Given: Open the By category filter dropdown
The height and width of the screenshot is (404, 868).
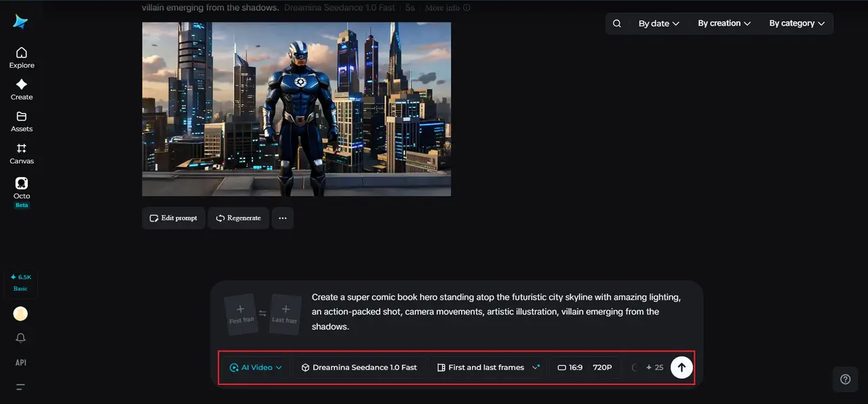Looking at the screenshot, I should pos(797,23).
